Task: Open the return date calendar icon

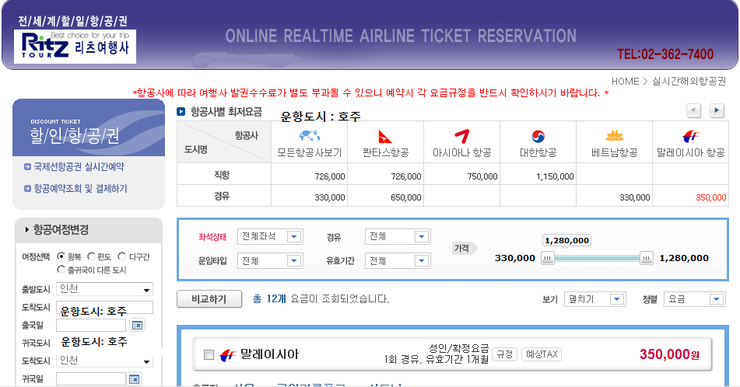Action: [x=135, y=379]
